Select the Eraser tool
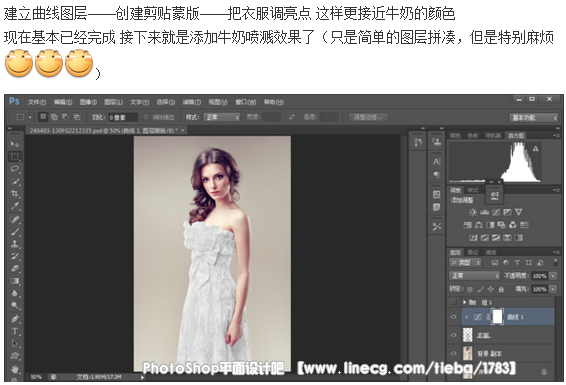 point(14,268)
